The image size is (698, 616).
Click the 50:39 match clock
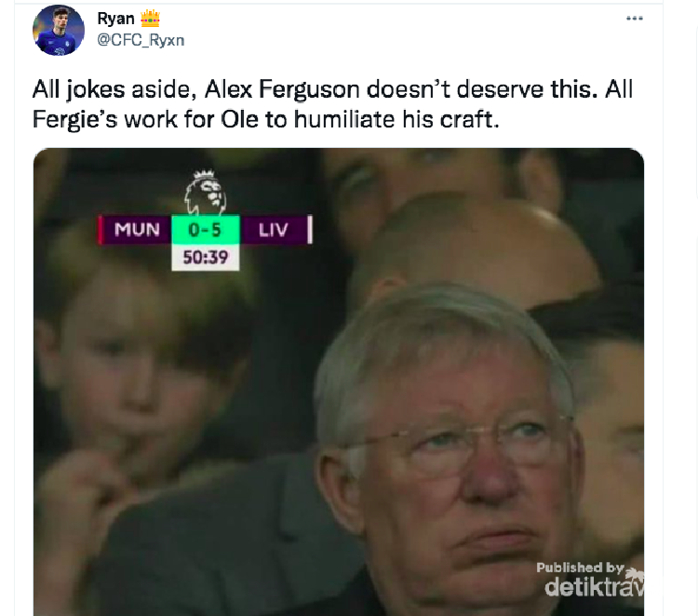205,256
